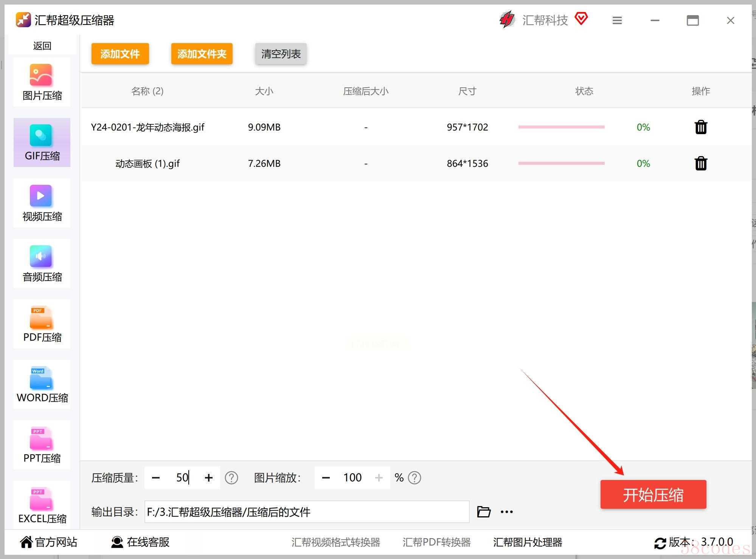
Task: Click dimensions cell 957*1702
Action: [467, 127]
